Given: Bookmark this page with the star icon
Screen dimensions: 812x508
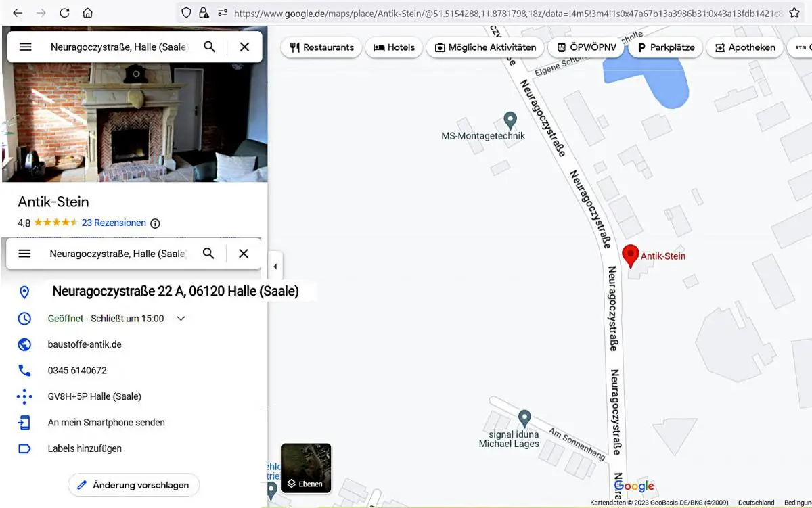Looking at the screenshot, I should click(x=794, y=13).
